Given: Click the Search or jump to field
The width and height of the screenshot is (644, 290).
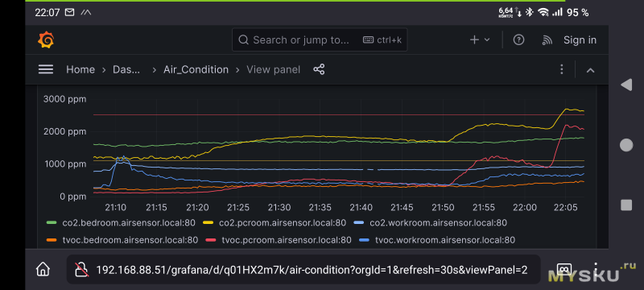Looking at the screenshot, I should [320, 39].
